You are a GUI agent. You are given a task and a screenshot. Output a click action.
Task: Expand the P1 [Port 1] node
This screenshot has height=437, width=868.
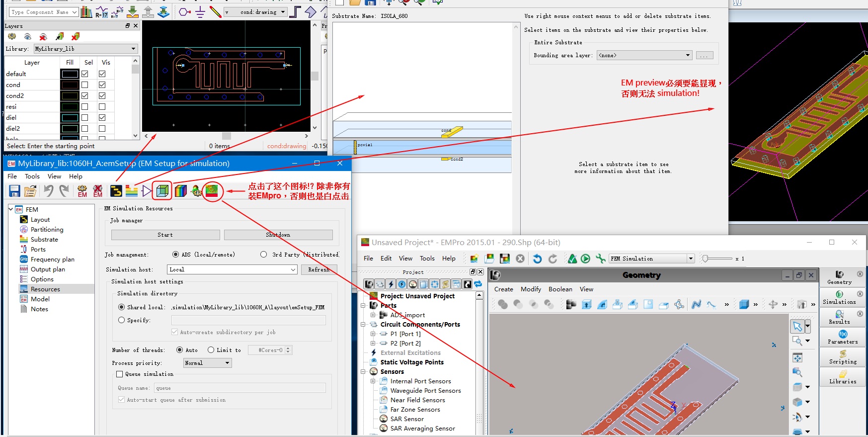pos(373,334)
